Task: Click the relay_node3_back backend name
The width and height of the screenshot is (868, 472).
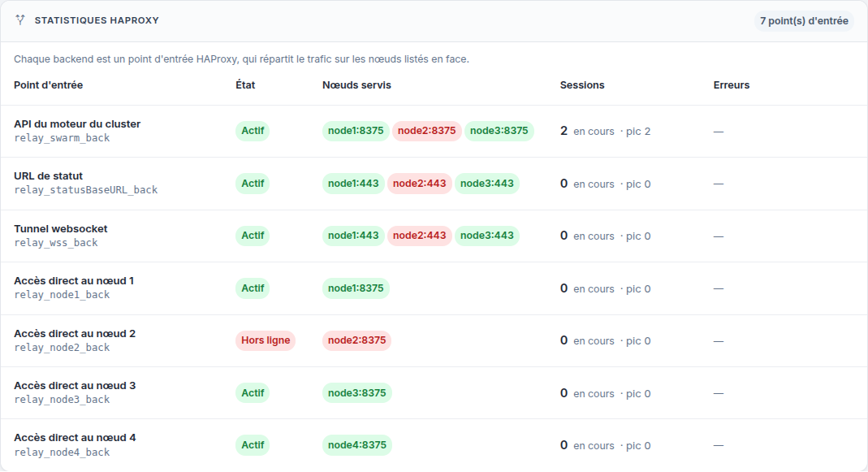Action: 62,400
